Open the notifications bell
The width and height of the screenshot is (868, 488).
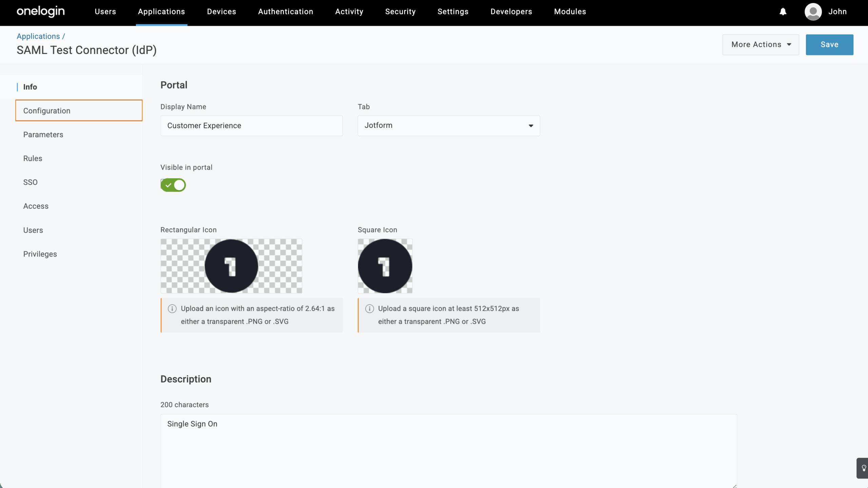783,12
